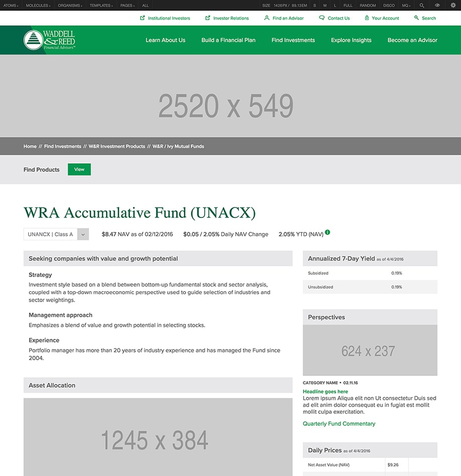The width and height of the screenshot is (461, 476).
Task: Go to Institutional Investors link
Action: 169,18
